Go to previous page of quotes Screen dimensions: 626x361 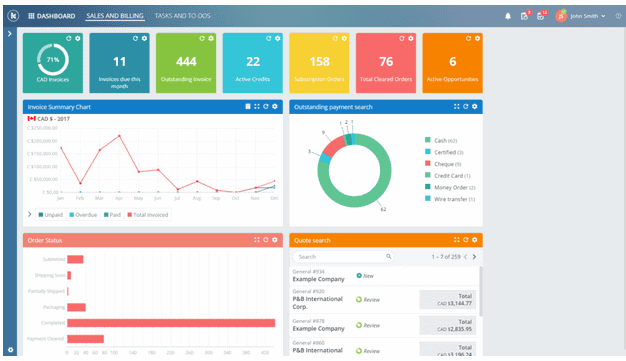click(x=466, y=257)
